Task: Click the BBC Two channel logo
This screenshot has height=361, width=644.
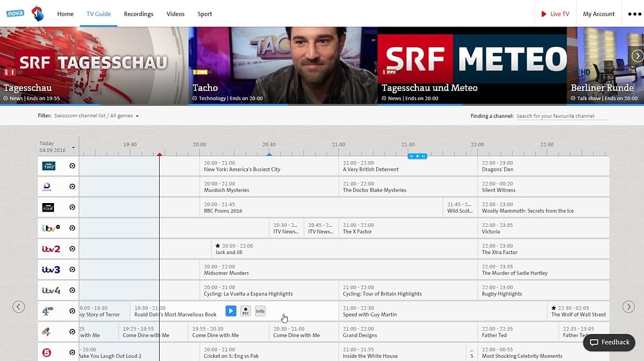Action: [49, 166]
